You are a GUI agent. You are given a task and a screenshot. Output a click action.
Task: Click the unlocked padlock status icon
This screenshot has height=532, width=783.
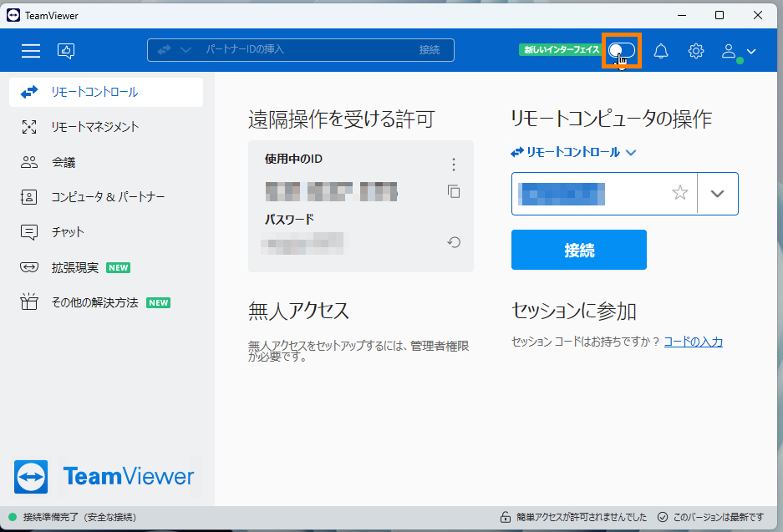coord(506,517)
